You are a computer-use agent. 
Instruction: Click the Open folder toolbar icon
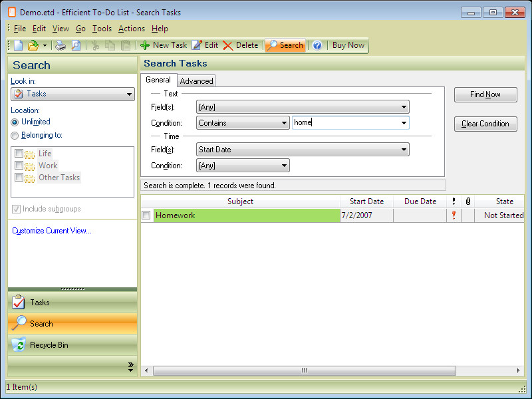33,45
